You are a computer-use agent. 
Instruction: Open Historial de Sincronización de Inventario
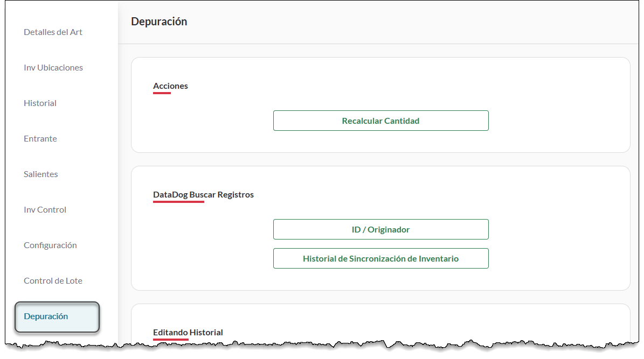380,258
